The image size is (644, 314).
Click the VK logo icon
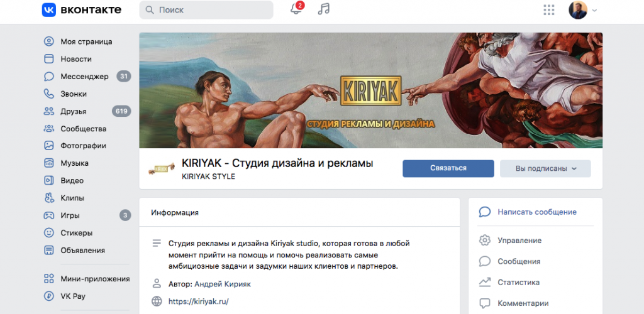point(49,10)
